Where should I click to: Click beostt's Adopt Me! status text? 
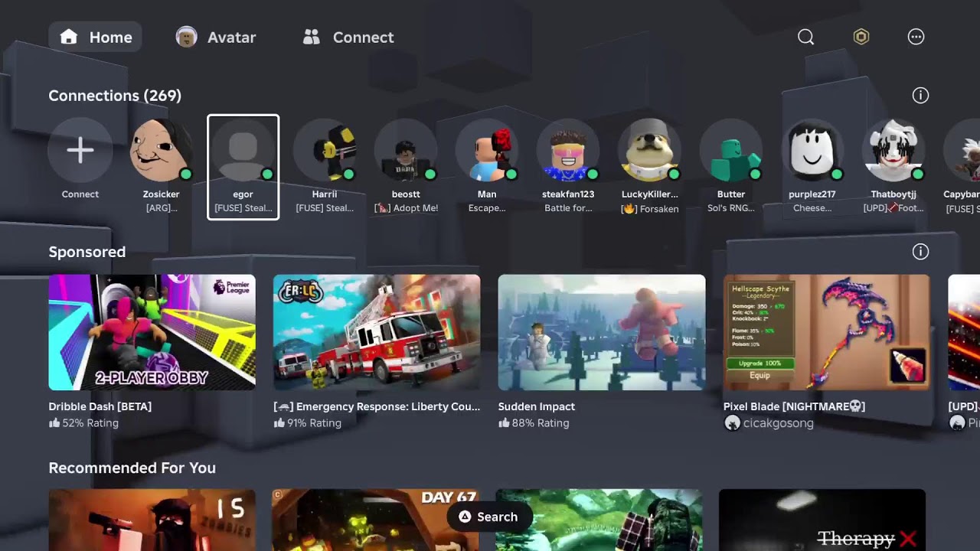pyautogui.click(x=406, y=208)
